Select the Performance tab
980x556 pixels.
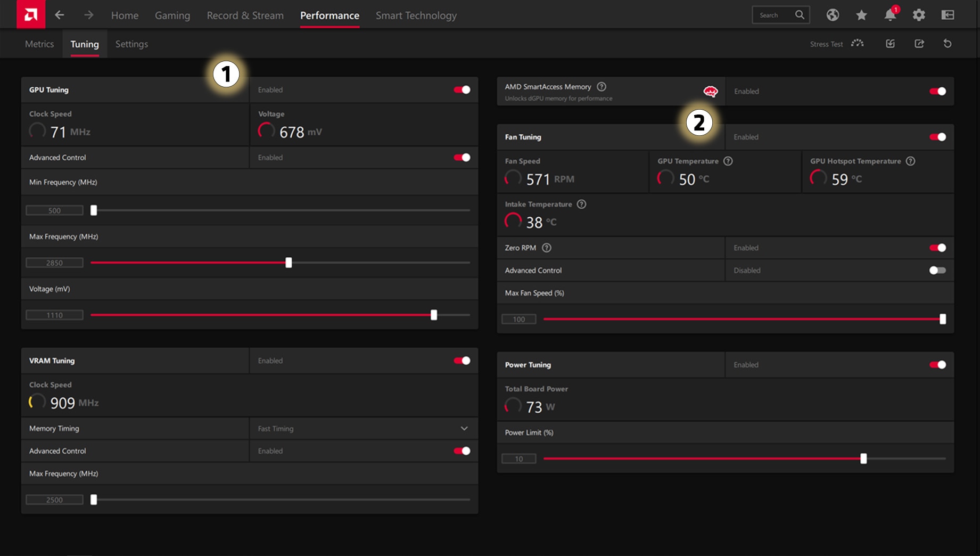coord(330,15)
